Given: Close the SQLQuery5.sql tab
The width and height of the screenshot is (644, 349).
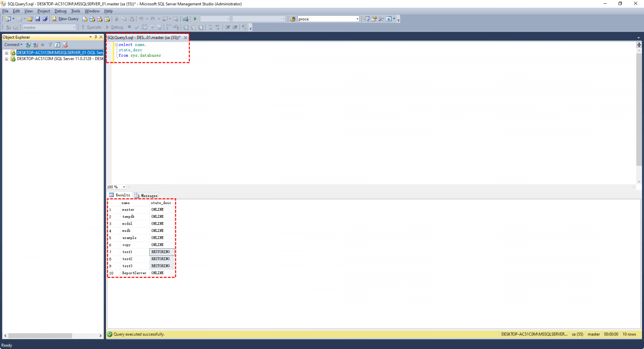Looking at the screenshot, I should (186, 37).
